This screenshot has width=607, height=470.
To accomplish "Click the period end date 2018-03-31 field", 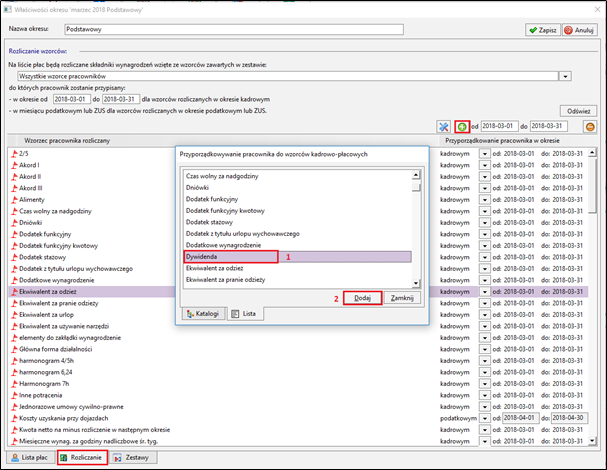I will point(121,99).
